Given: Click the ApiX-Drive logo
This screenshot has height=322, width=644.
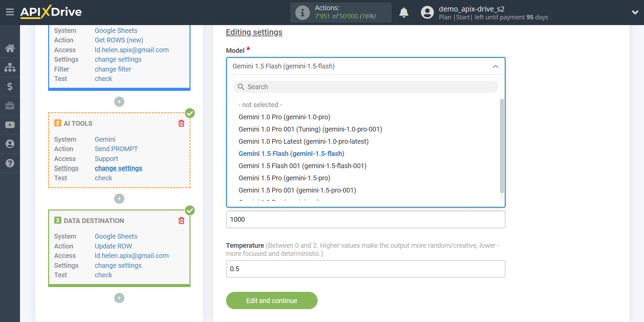Looking at the screenshot, I should click(x=51, y=12).
